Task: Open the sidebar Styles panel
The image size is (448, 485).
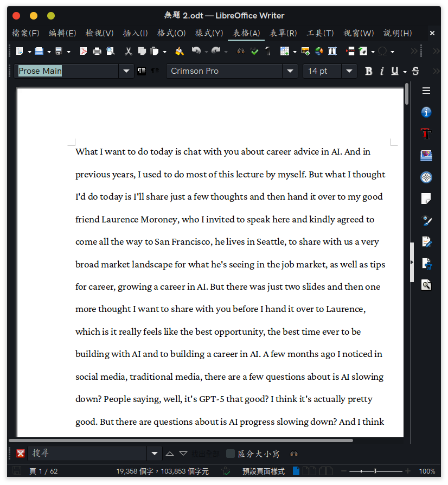Action: click(426, 134)
